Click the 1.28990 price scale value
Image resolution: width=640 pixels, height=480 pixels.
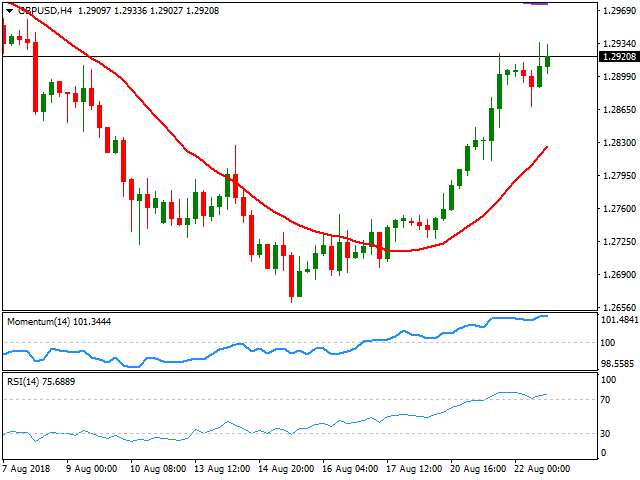[620, 76]
